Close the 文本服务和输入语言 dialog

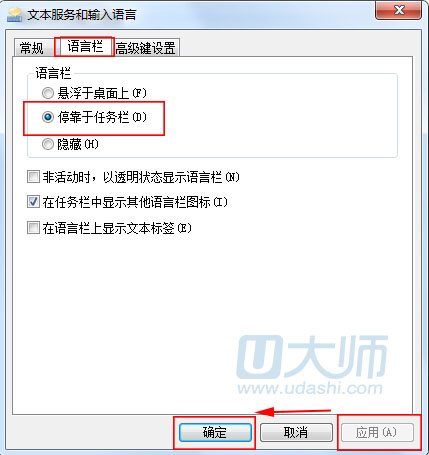point(398,10)
